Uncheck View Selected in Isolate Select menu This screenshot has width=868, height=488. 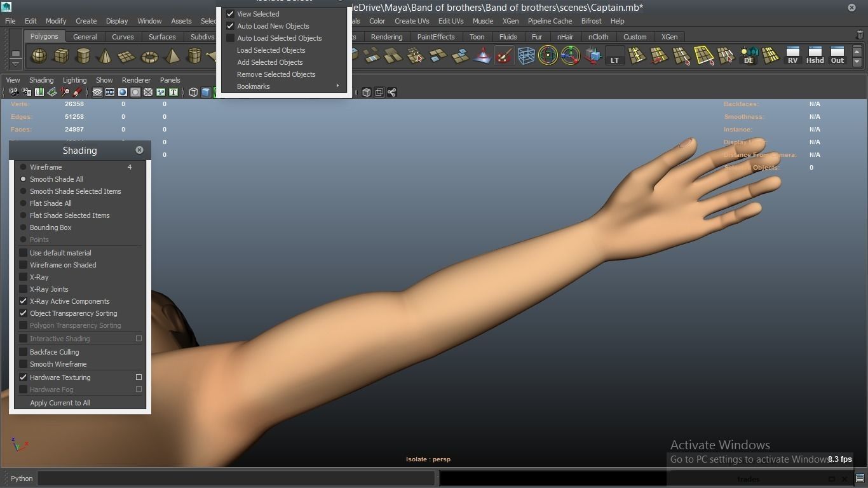coord(231,14)
